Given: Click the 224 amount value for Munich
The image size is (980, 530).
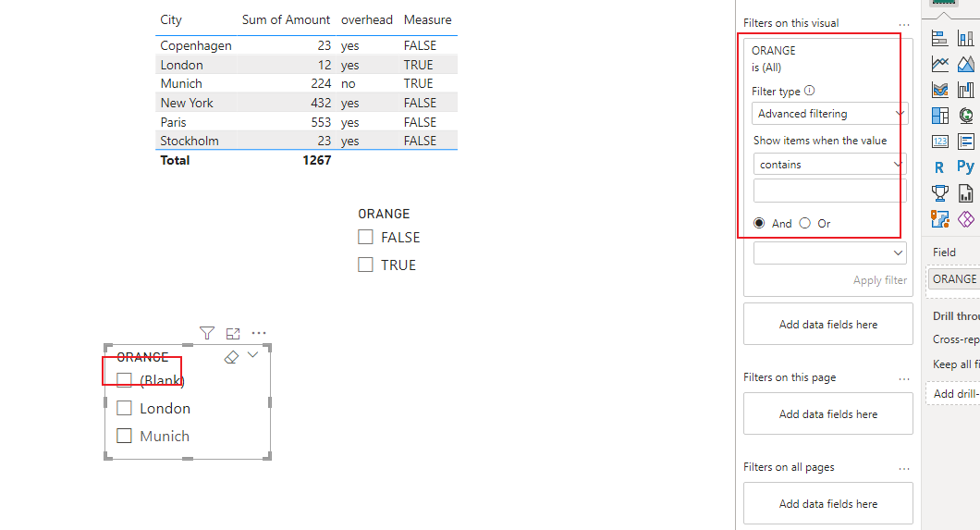Looking at the screenshot, I should click(321, 84).
